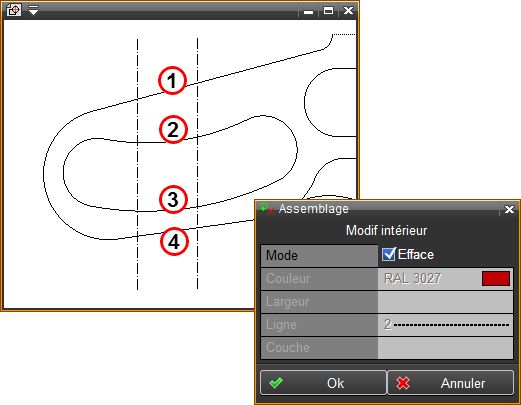Click the Largeur value field
The height and width of the screenshot is (405, 521).
tap(445, 302)
